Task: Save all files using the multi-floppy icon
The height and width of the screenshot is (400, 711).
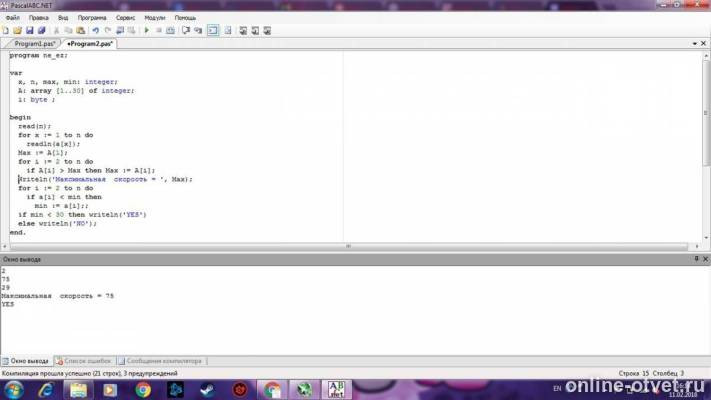Action: (x=42, y=30)
